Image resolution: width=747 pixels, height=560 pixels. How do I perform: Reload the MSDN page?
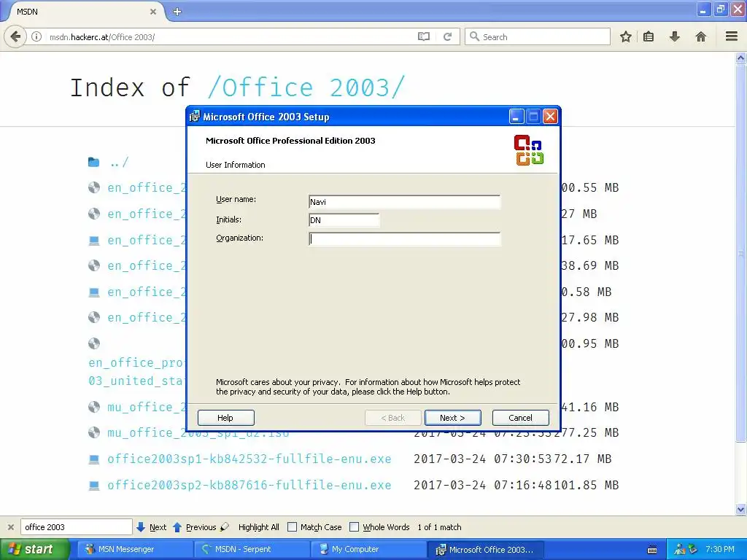point(447,36)
